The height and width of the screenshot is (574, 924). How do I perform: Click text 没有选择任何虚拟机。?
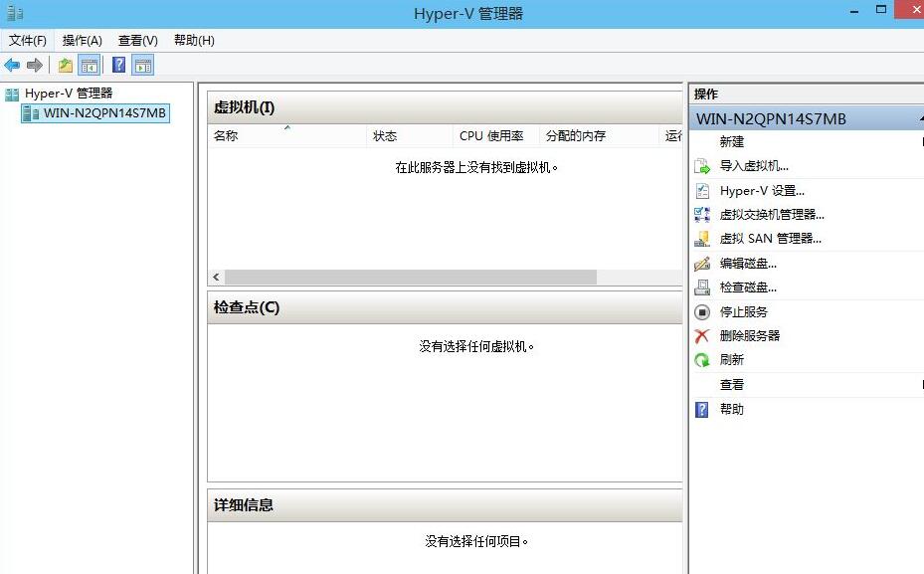[x=476, y=347]
